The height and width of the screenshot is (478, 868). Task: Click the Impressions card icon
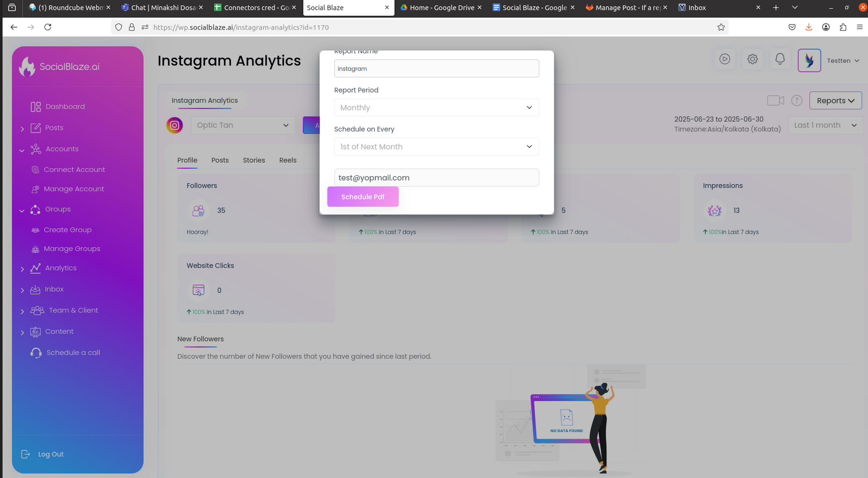pos(715,210)
